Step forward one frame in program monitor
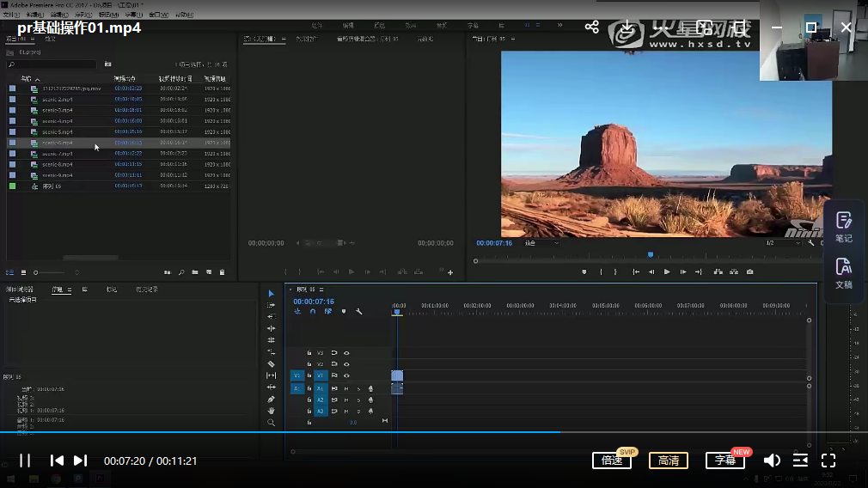The image size is (868, 488). (x=683, y=271)
